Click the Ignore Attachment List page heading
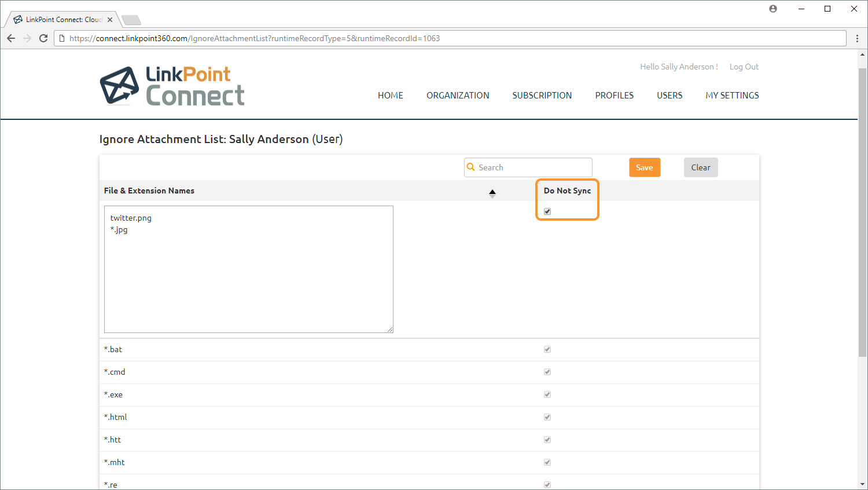 click(221, 139)
